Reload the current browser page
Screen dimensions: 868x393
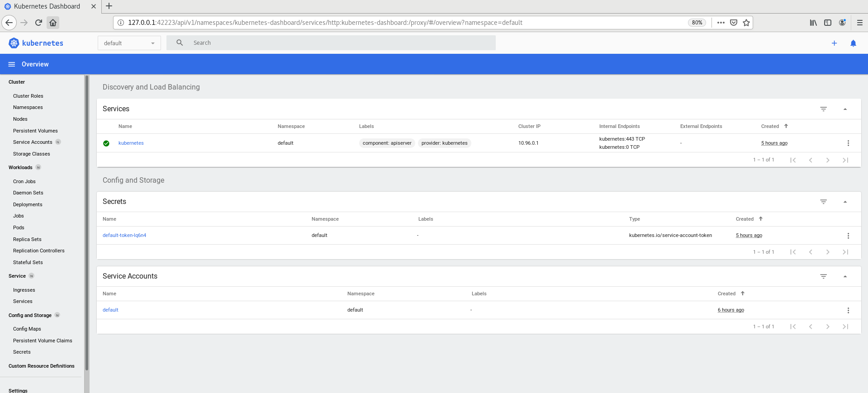pyautogui.click(x=38, y=23)
